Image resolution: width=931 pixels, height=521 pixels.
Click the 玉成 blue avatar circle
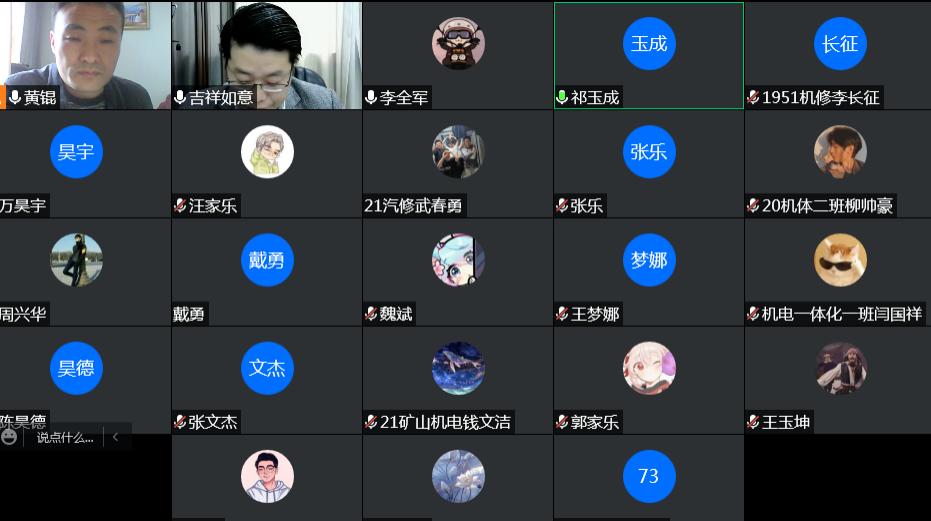(649, 43)
